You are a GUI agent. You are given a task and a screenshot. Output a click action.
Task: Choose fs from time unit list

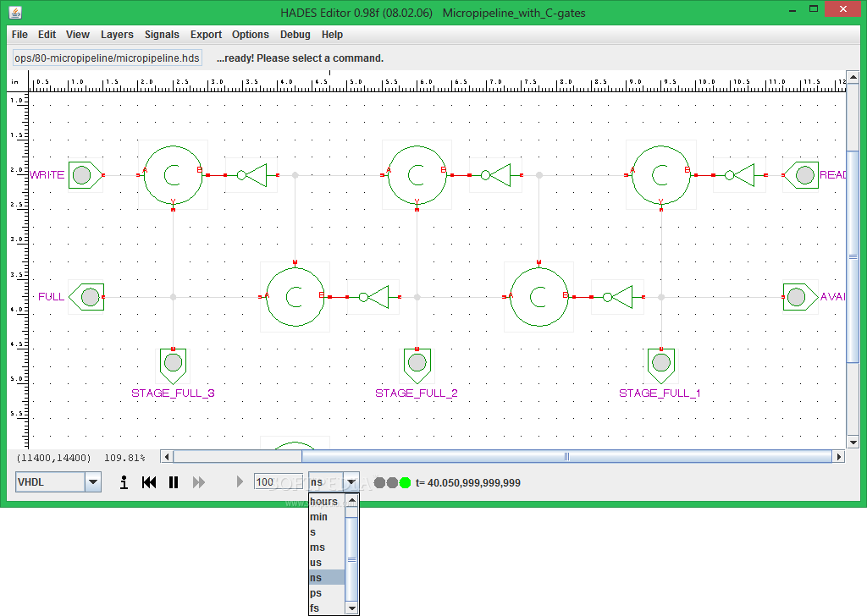click(326, 608)
